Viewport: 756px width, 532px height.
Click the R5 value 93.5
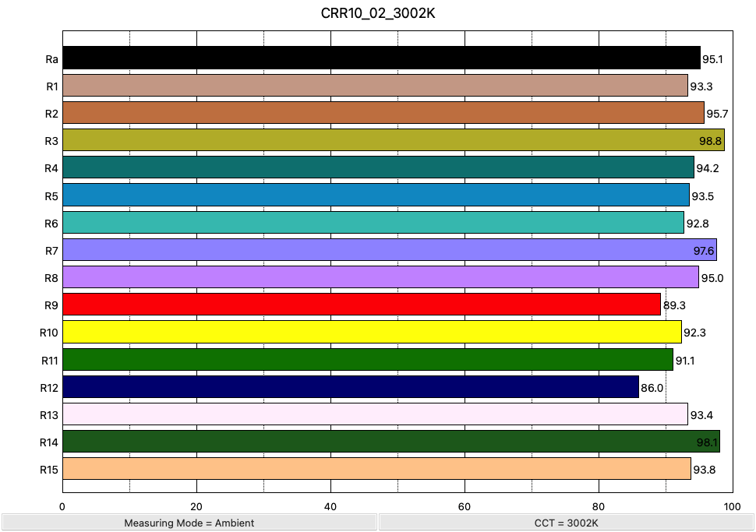(702, 196)
